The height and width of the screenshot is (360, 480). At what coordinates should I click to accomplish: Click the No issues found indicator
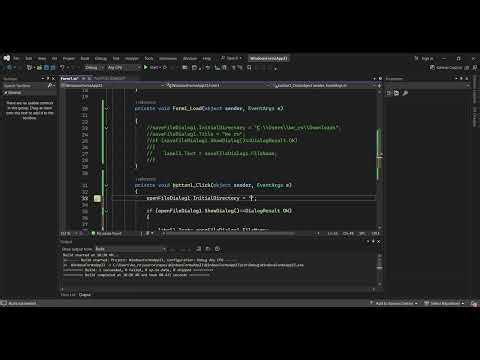106,234
